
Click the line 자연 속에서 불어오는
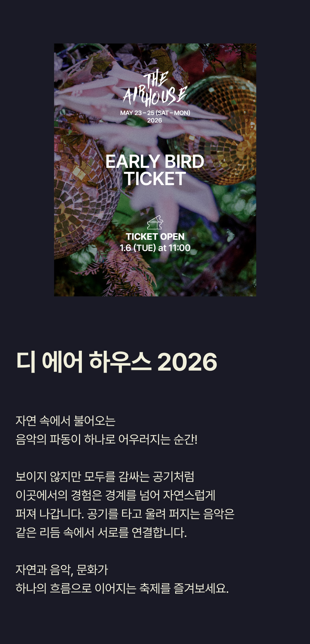pos(65,421)
